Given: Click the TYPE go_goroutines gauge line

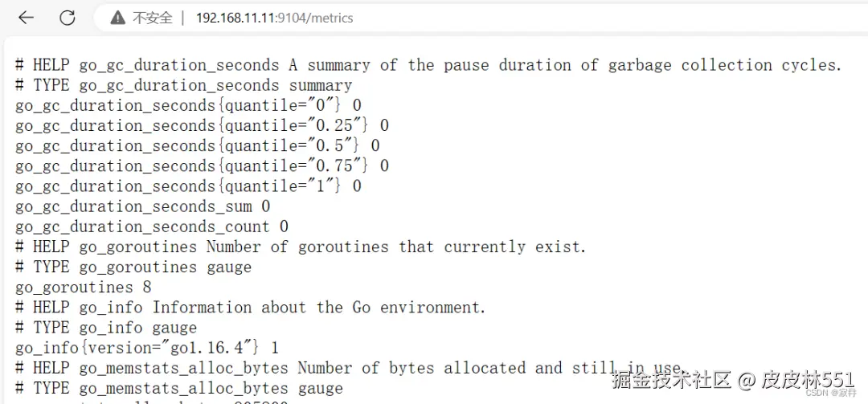Looking at the screenshot, I should (133, 267).
